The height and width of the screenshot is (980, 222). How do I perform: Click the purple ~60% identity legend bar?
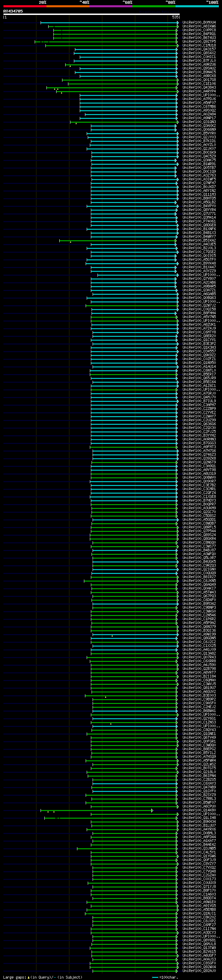(111, 6)
